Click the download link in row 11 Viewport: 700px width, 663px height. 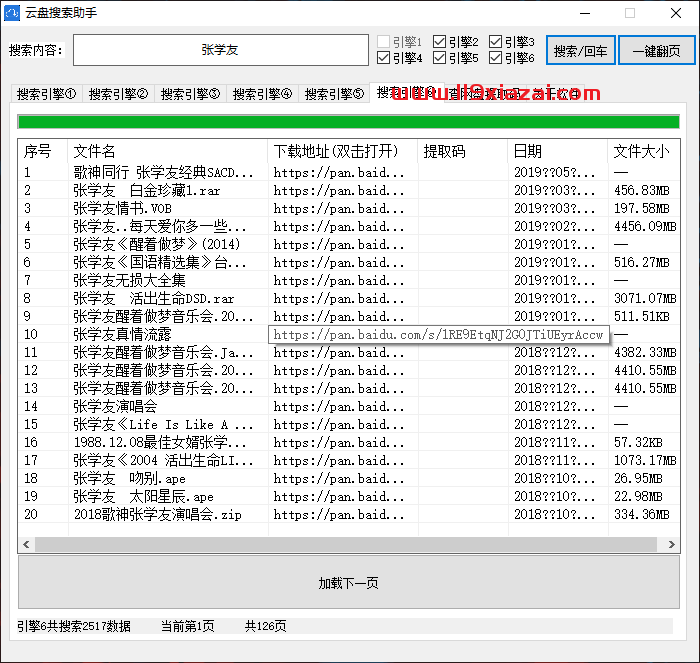click(339, 353)
